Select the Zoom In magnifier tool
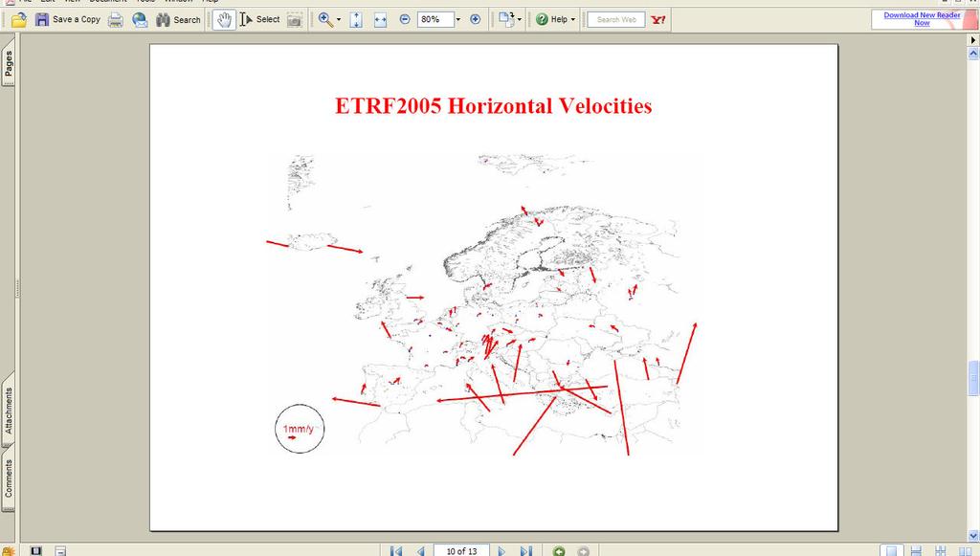Screen dimensions: 980x556 coord(325,20)
